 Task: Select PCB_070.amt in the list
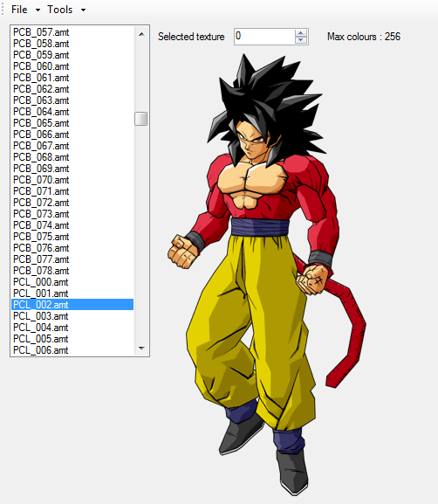click(72, 180)
